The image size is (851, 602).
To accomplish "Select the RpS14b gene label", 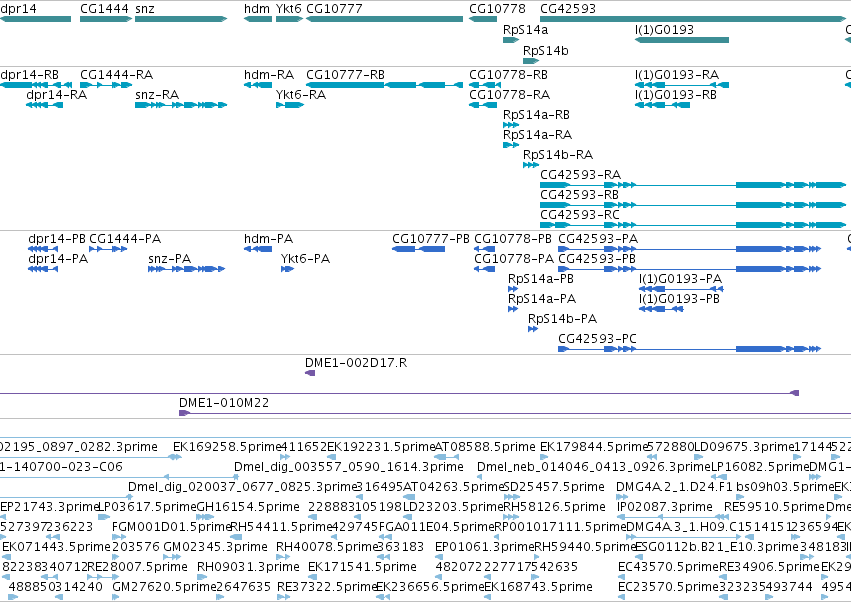I will pos(545,51).
